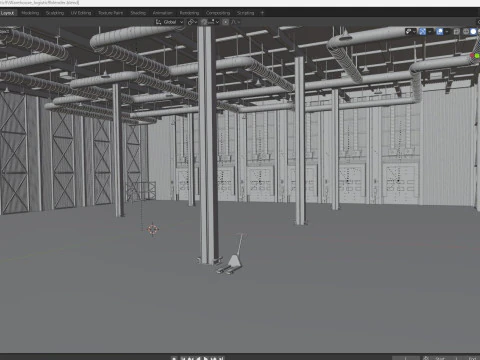
Task: Toggle proportional editing
Action: click(226, 22)
